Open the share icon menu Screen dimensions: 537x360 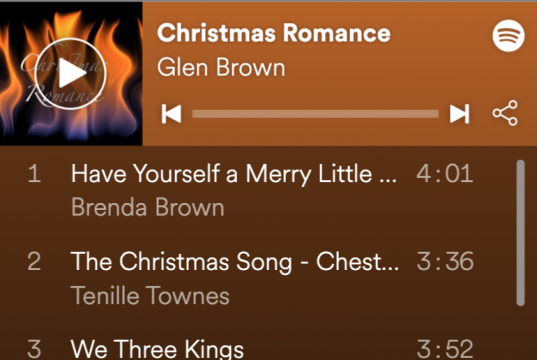(505, 113)
